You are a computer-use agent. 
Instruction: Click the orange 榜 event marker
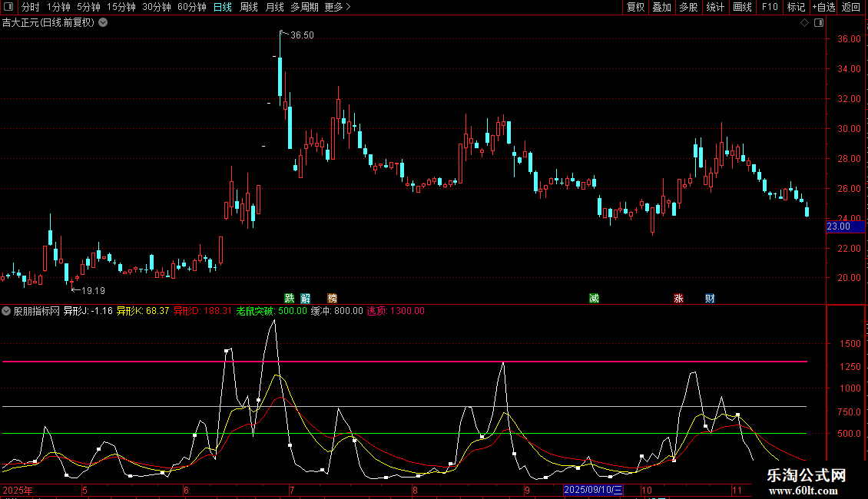click(332, 298)
